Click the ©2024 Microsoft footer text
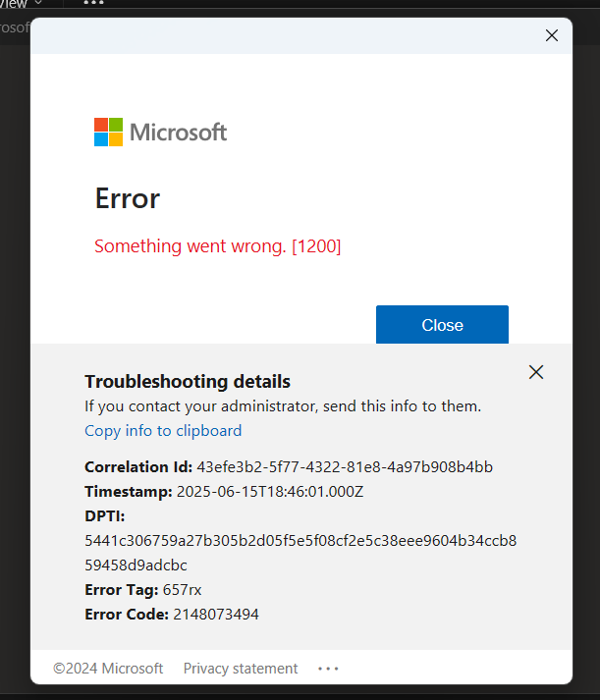This screenshot has height=700, width=600. pos(108,669)
